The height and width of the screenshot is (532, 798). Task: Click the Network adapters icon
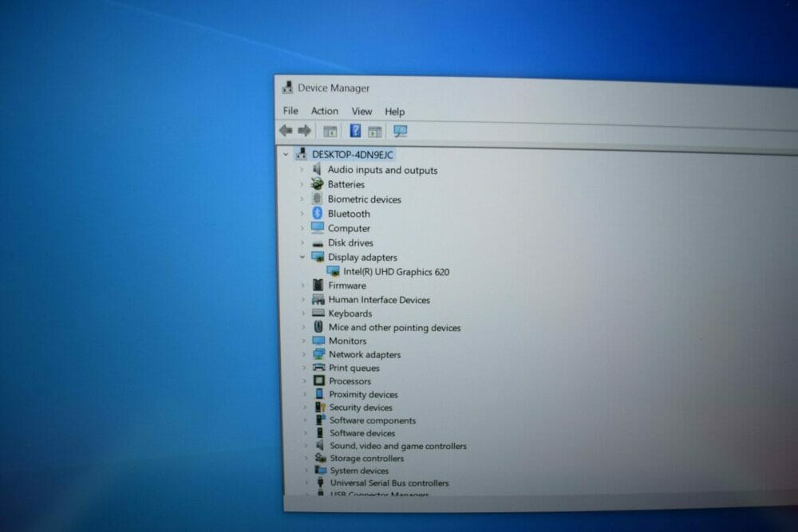pos(319,354)
